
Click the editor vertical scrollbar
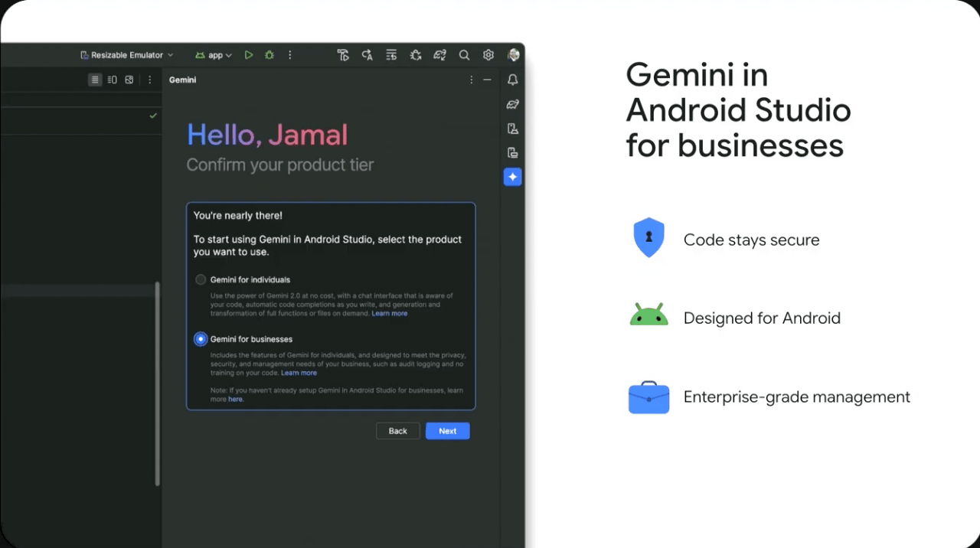pos(158,383)
